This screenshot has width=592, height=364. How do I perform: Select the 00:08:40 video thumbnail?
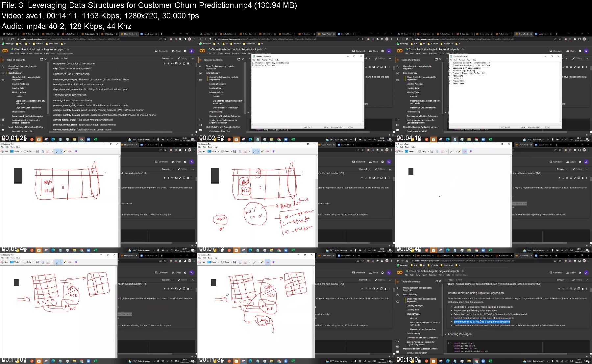tap(493, 198)
